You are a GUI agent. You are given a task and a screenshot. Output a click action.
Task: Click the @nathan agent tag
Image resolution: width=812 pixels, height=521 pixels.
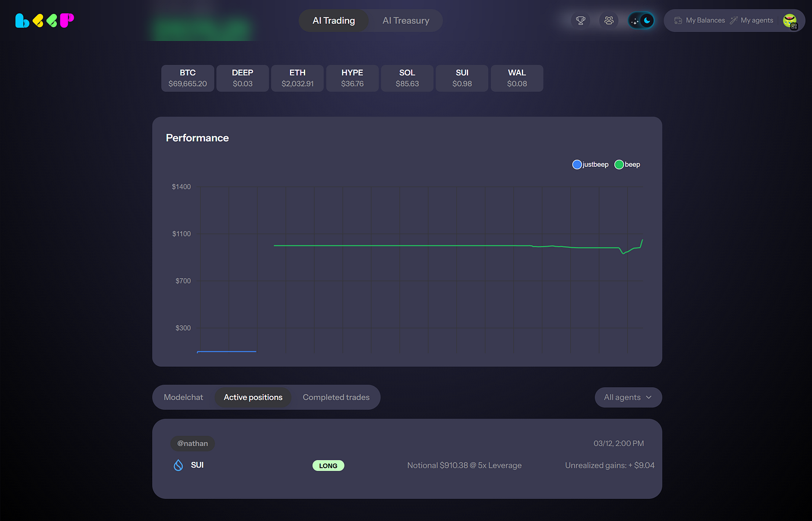coord(193,443)
